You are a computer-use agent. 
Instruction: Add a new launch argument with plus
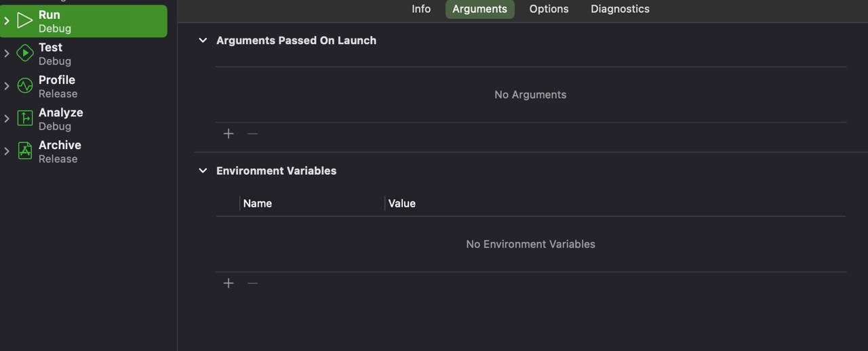(229, 134)
